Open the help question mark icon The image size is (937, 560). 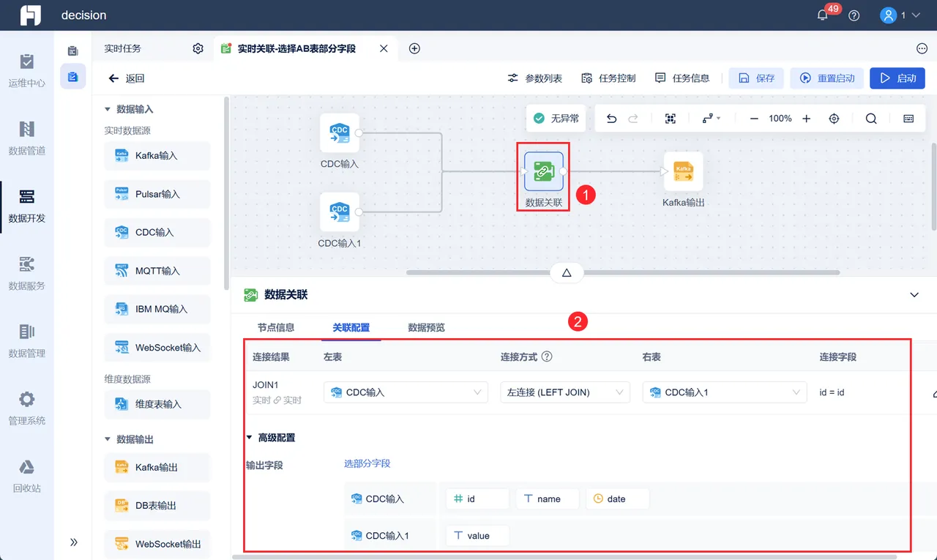click(854, 15)
